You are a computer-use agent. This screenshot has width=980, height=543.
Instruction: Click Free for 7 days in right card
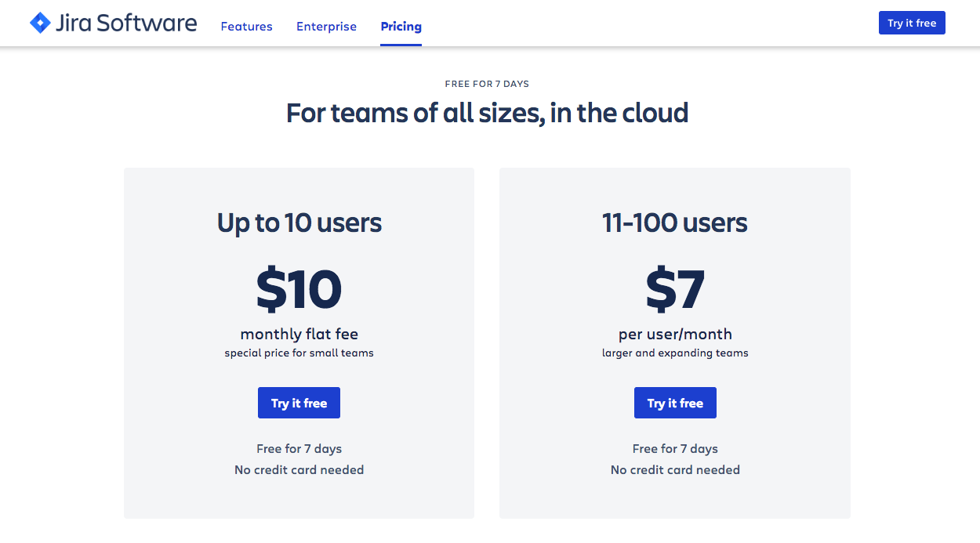click(675, 448)
